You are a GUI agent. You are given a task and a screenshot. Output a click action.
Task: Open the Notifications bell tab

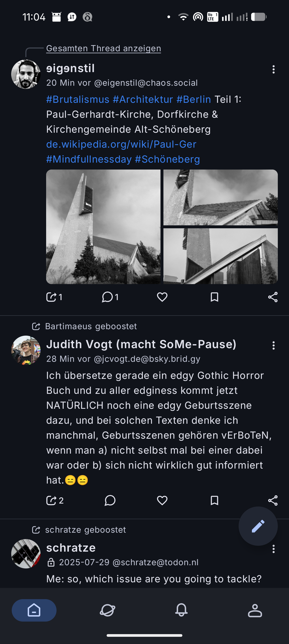pos(181,610)
